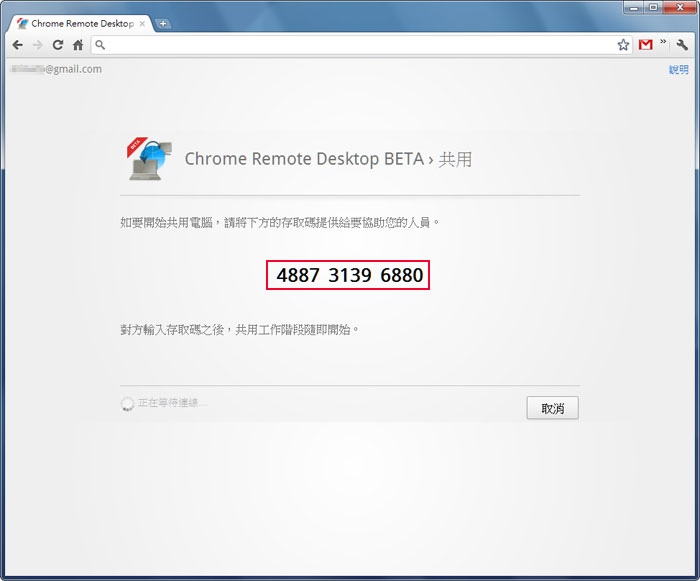
Task: Maximize the Chrome window
Action: coord(653,7)
